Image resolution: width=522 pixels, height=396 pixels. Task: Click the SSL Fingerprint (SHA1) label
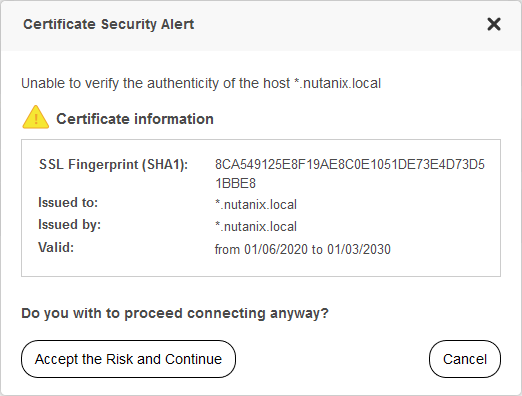(x=114, y=164)
